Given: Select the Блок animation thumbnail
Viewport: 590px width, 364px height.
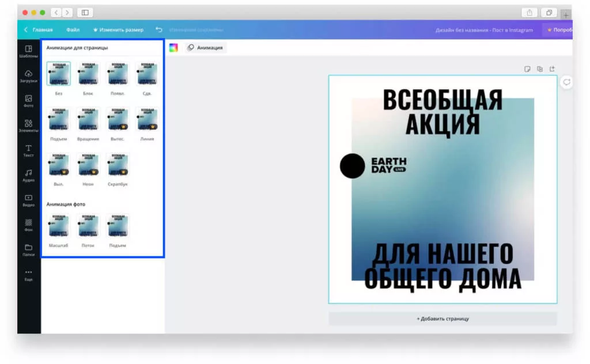Looking at the screenshot, I should tap(88, 74).
